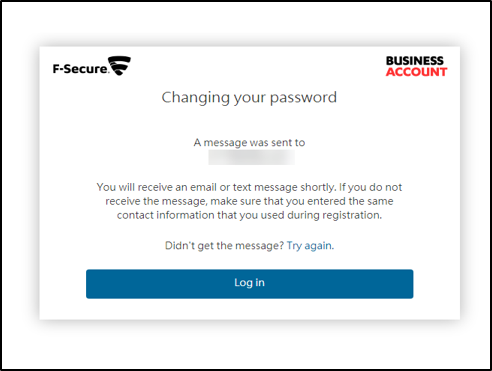492x371 pixels.
Task: Click the line starting 'receive the message, make sure'
Action: coord(249,201)
